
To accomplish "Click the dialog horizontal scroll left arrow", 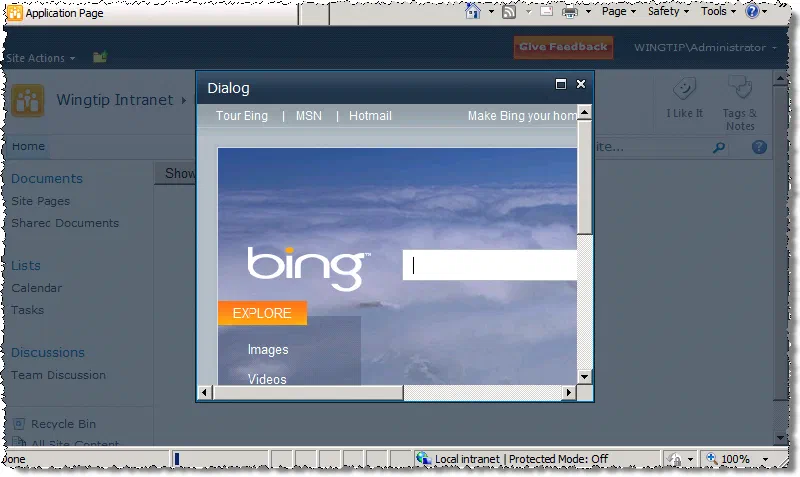I will (x=205, y=392).
